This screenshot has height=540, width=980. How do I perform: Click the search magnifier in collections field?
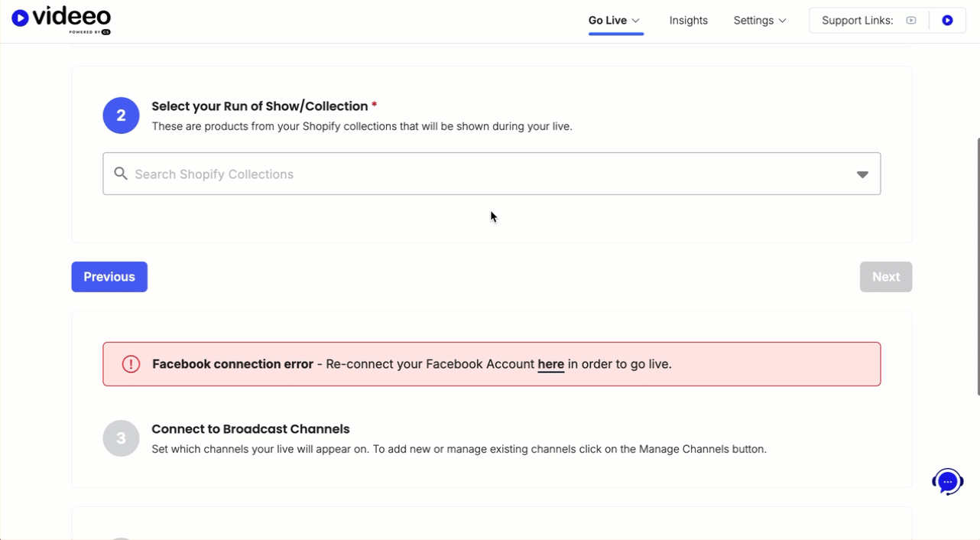[x=121, y=174]
